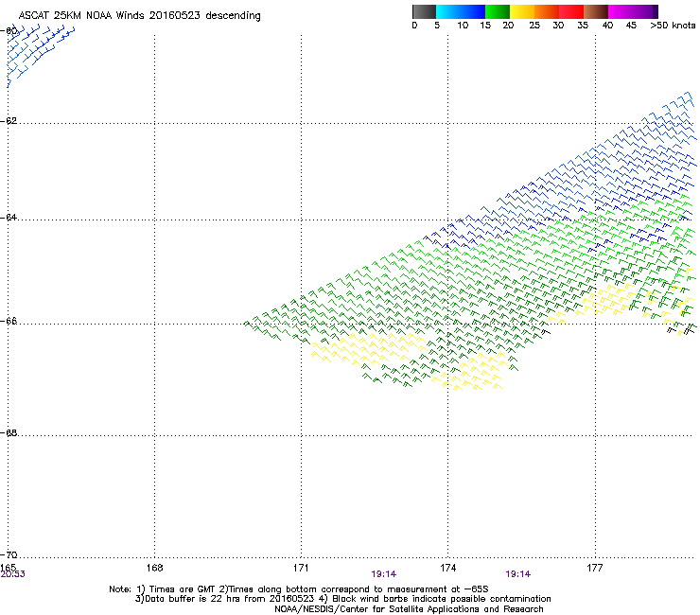The height and width of the screenshot is (615, 700).
Task: Click latitude label -70
Action: coord(9,555)
